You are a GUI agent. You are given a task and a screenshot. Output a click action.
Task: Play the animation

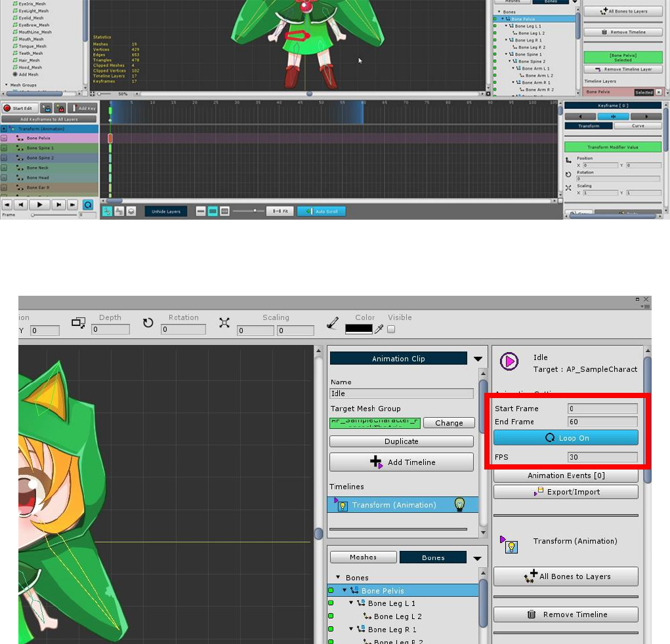tap(39, 205)
